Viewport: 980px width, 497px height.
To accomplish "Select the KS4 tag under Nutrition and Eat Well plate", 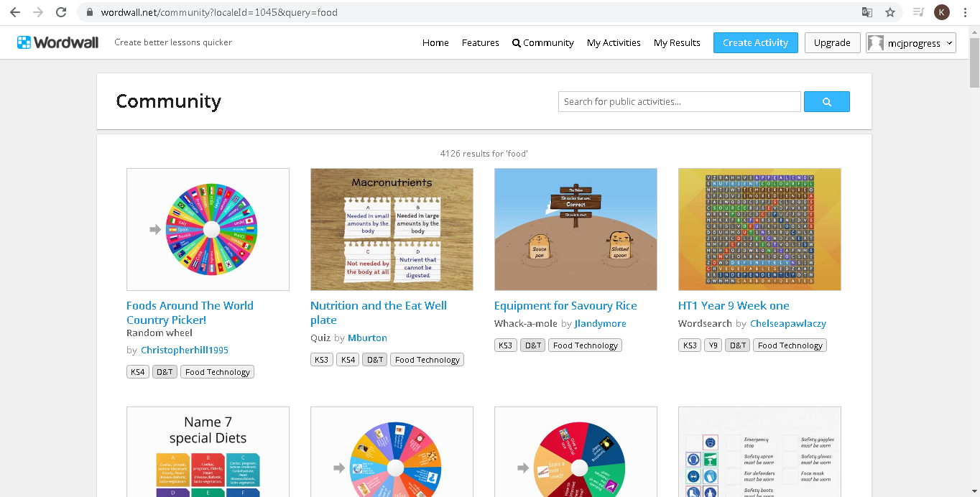I will (x=347, y=360).
